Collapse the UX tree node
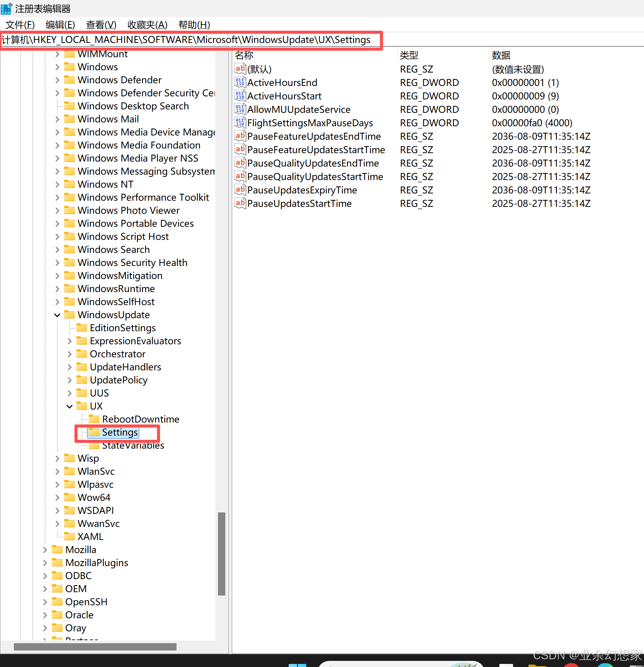The width and height of the screenshot is (644, 667). (69, 406)
